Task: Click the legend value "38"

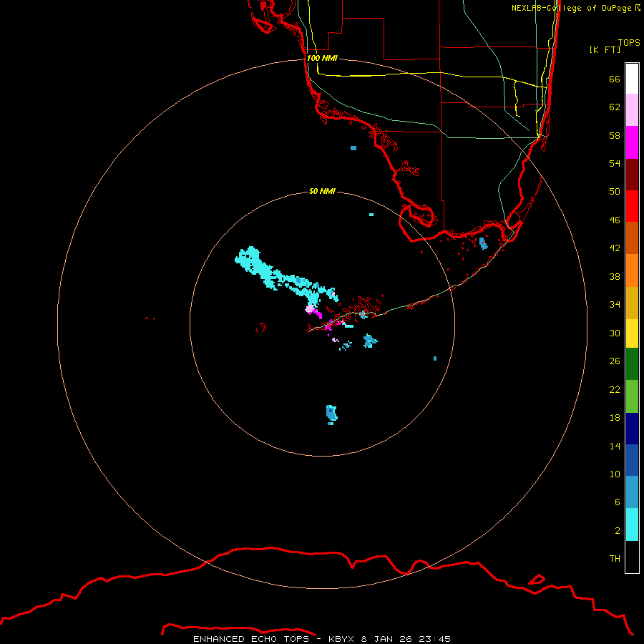Action: pos(615,277)
